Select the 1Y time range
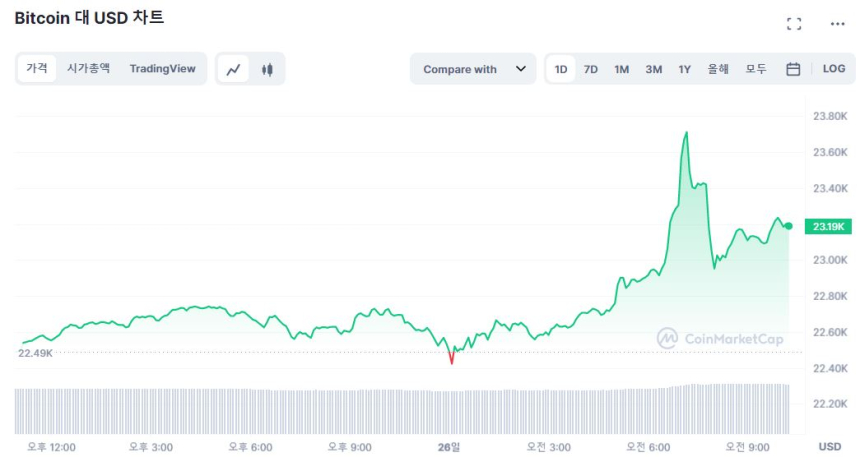 click(x=685, y=69)
